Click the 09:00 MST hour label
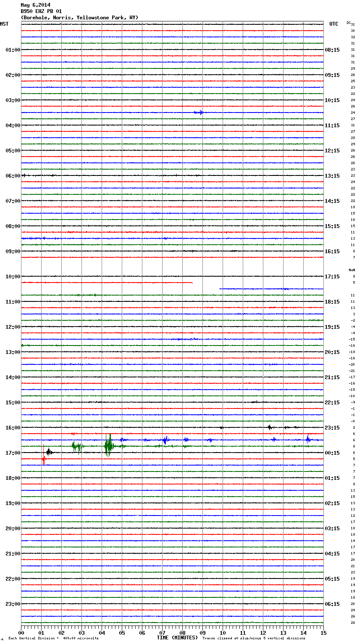 click(13, 251)
